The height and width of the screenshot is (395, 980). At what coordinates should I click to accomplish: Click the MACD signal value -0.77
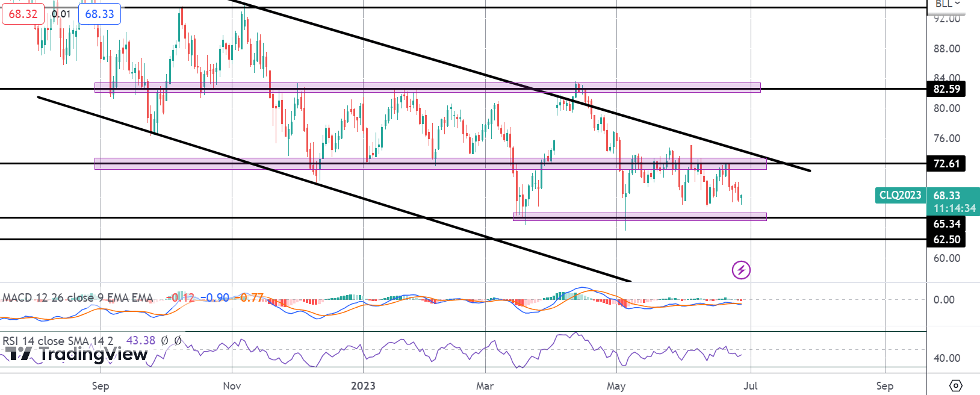249,297
